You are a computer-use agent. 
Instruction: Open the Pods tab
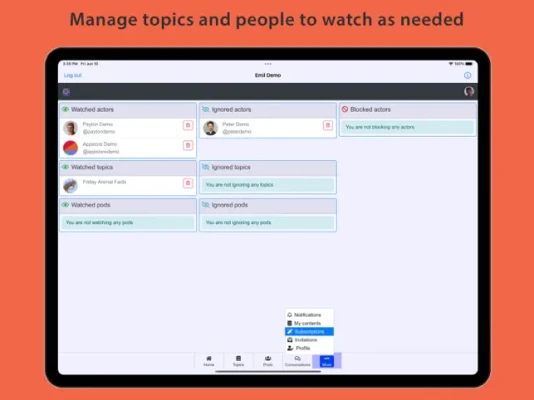coord(268,361)
